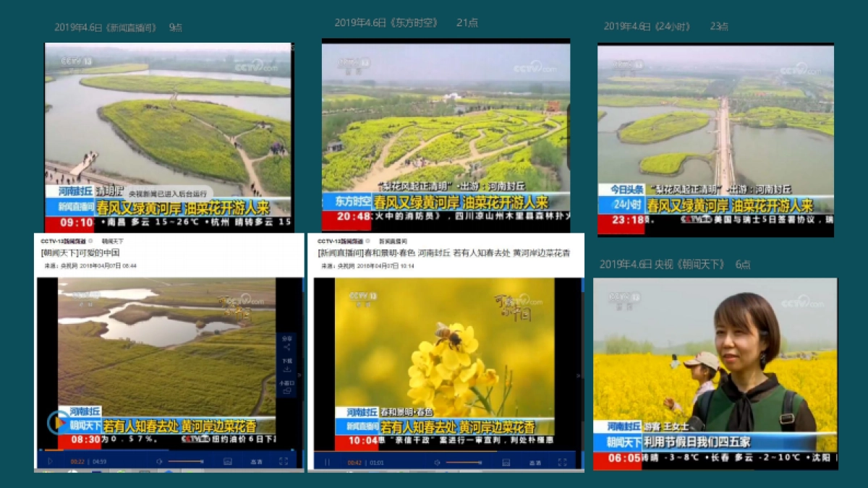Click the download (下载) icon on left video
Image resolution: width=868 pixels, height=488 pixels.
286,364
